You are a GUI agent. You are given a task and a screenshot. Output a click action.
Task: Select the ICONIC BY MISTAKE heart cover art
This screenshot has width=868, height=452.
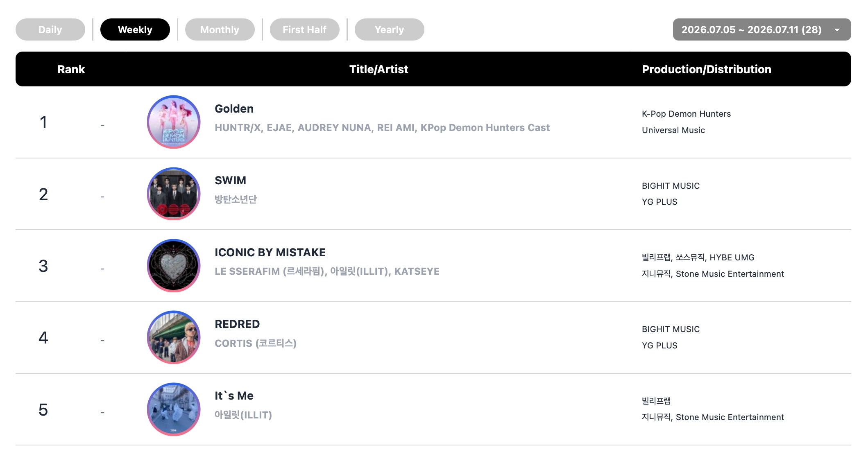coord(173,266)
